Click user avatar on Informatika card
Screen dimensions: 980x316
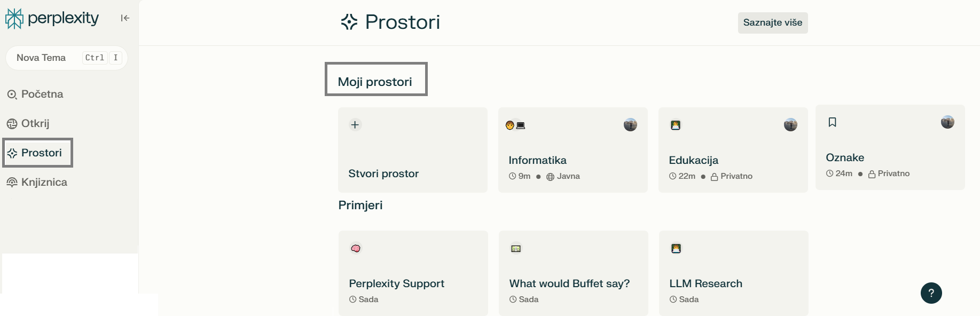tap(630, 125)
